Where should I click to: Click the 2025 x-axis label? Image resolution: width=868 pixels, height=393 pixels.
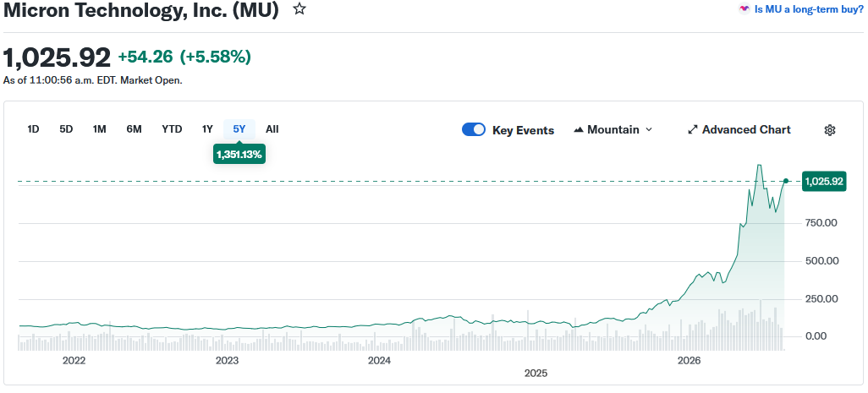point(536,374)
